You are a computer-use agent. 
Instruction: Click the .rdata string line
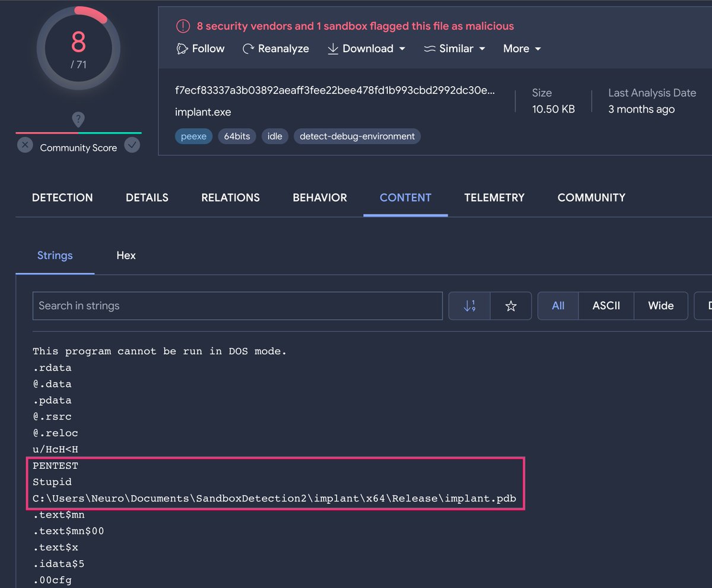[52, 367]
